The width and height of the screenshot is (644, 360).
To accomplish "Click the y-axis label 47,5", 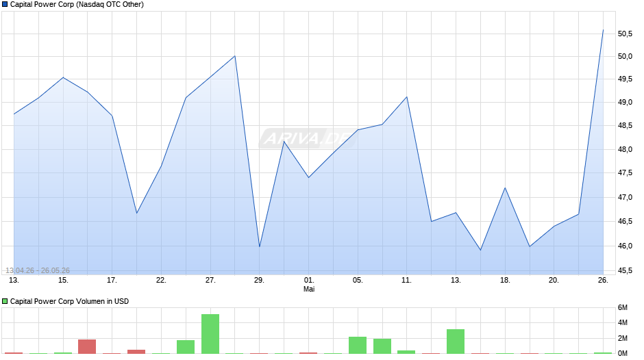I will [625, 173].
